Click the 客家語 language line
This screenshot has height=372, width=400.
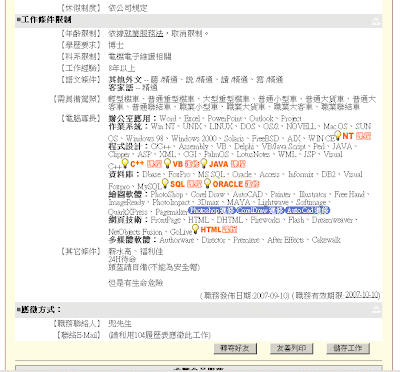[x=133, y=88]
